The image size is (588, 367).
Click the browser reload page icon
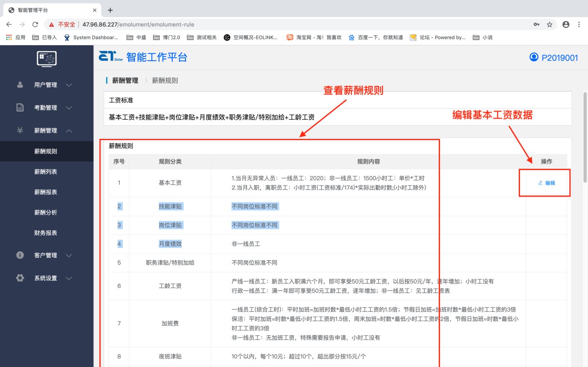click(x=35, y=24)
